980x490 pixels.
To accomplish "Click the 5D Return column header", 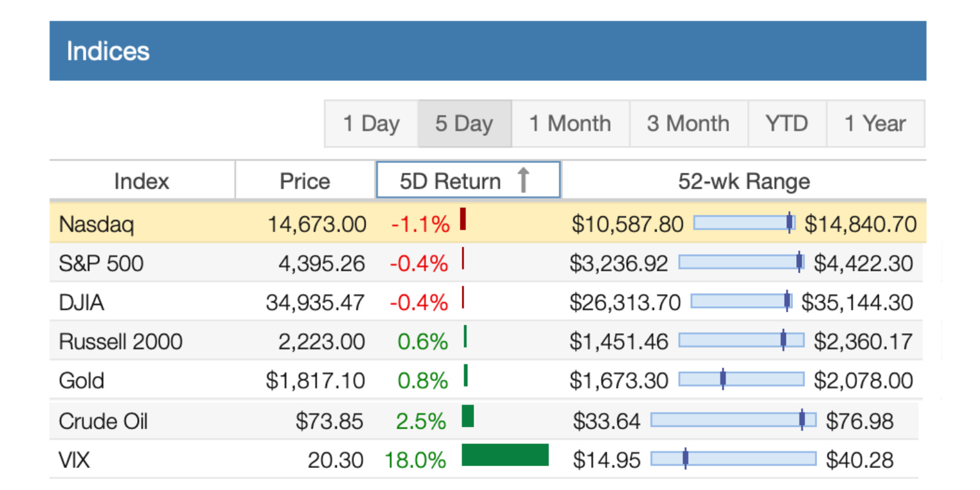I will tap(468, 180).
